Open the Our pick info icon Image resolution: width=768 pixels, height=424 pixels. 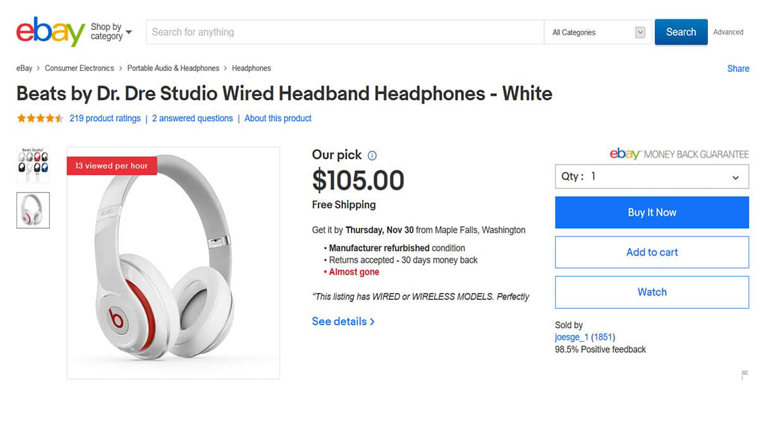click(x=372, y=156)
